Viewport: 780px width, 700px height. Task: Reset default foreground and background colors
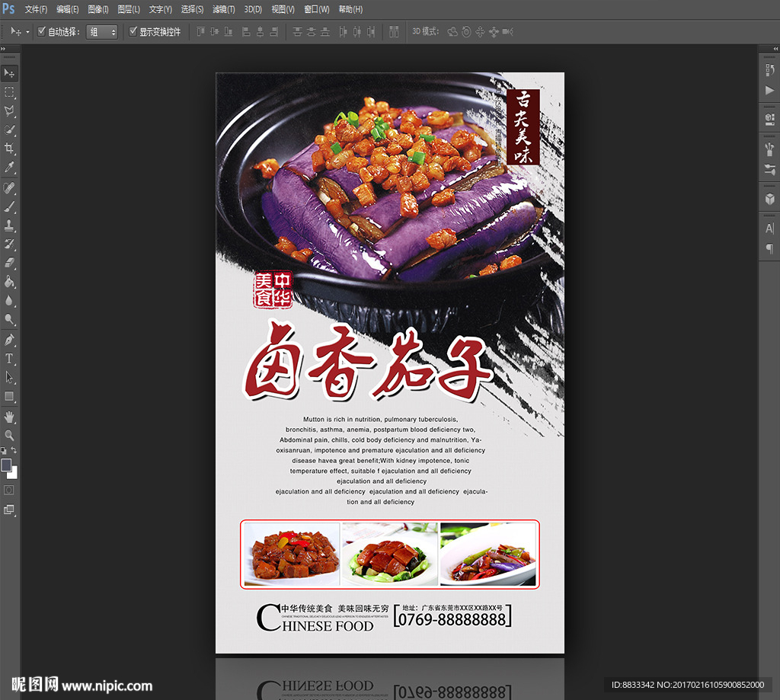pos(4,451)
